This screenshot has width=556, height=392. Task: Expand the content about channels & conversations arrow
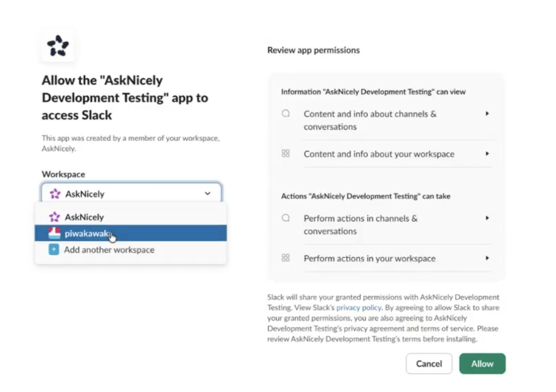(487, 114)
